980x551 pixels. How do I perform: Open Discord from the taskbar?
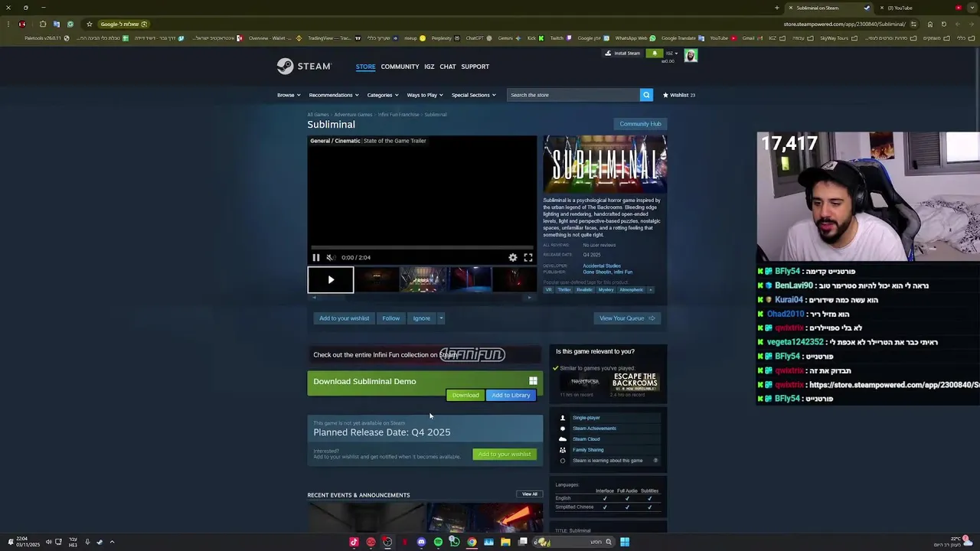tap(421, 542)
